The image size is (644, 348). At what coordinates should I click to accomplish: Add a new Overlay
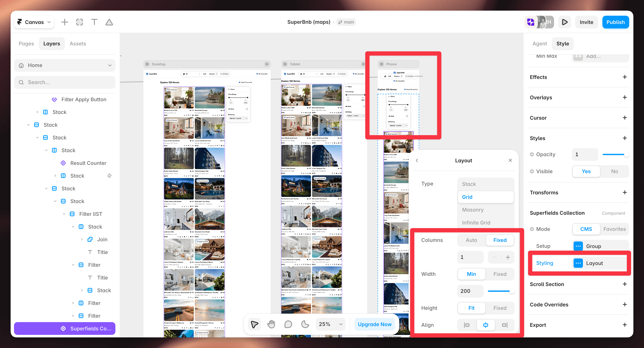[624, 97]
